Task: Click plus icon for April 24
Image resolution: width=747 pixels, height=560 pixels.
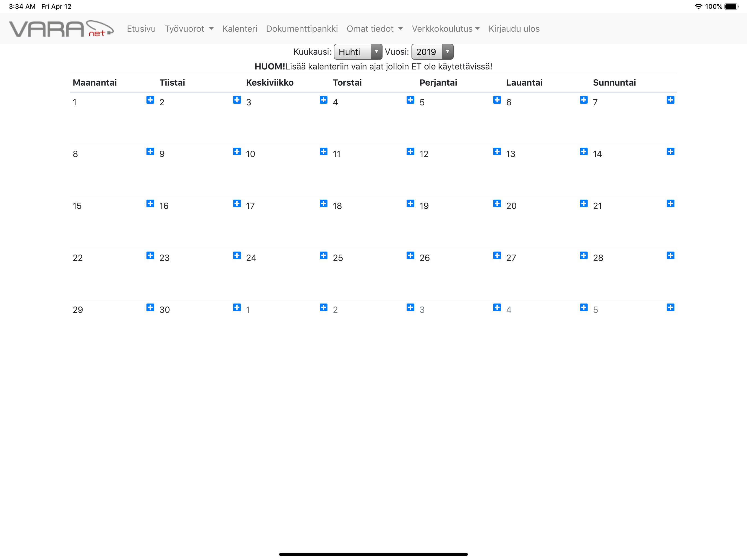Action: [323, 255]
